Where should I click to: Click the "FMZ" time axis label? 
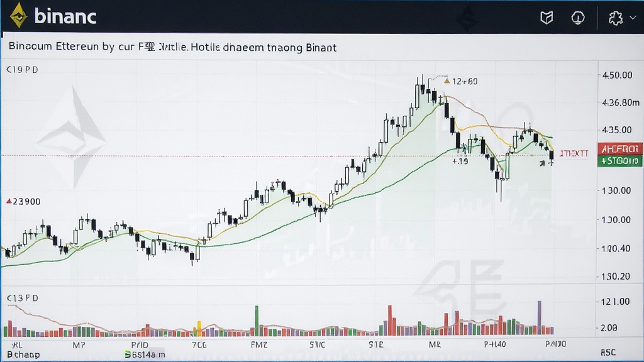(x=258, y=345)
